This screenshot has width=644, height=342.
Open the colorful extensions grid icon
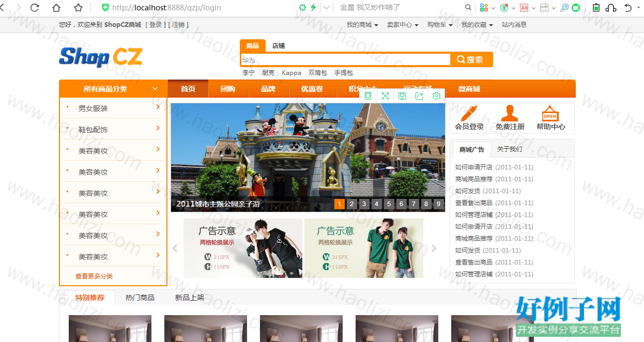coord(484,8)
